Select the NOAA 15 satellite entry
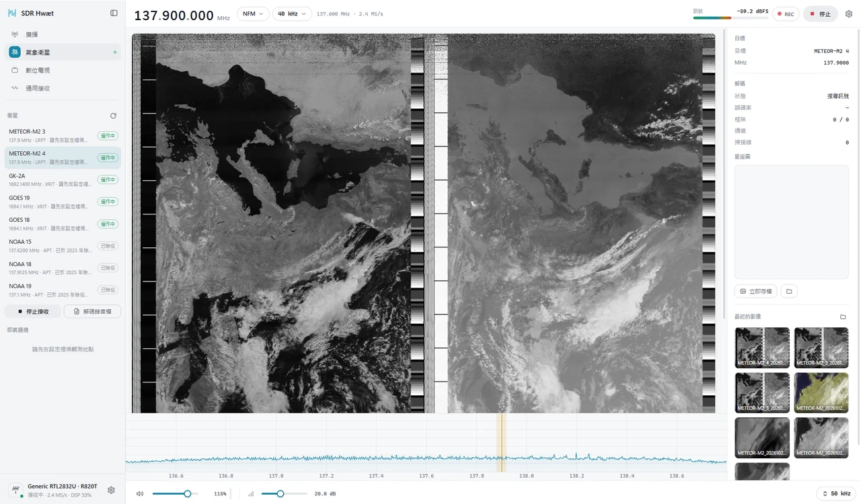 click(63, 245)
